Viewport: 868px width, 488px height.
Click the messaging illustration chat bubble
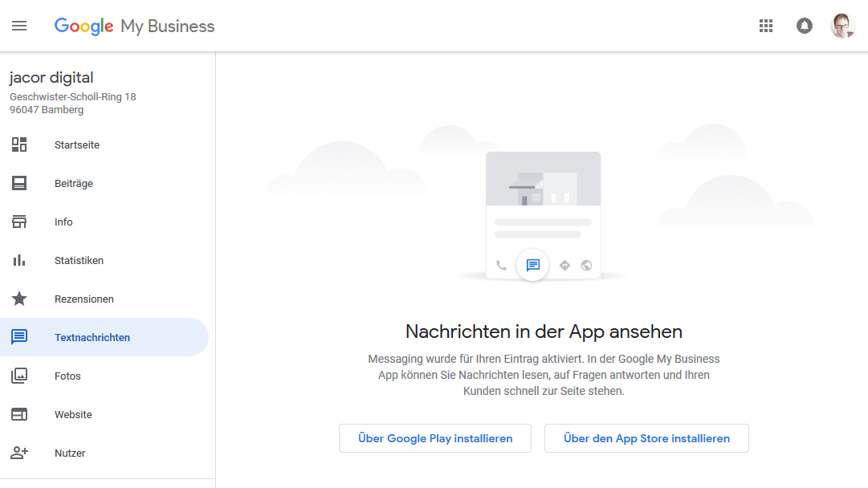tap(533, 265)
